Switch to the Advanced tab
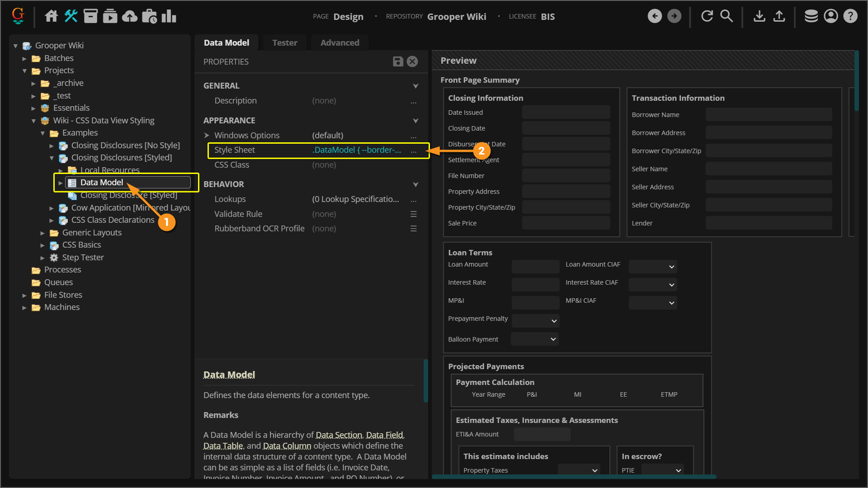Image resolution: width=868 pixels, height=488 pixels. click(340, 43)
